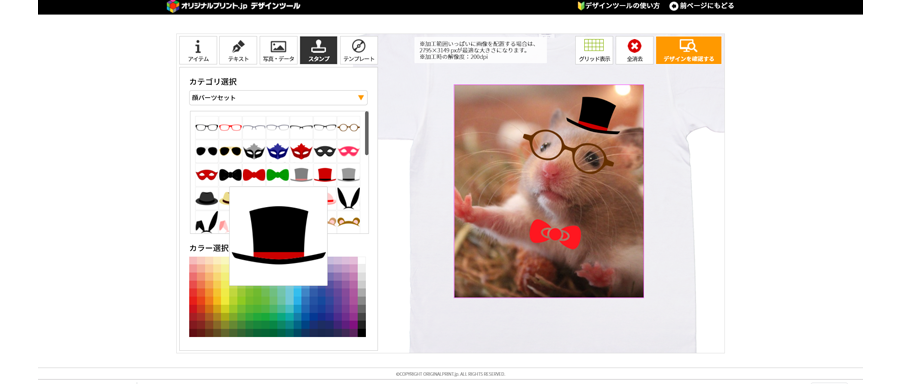The image size is (900, 384).
Task: Select the red crowned masquerade mask stamp
Action: [301, 151]
